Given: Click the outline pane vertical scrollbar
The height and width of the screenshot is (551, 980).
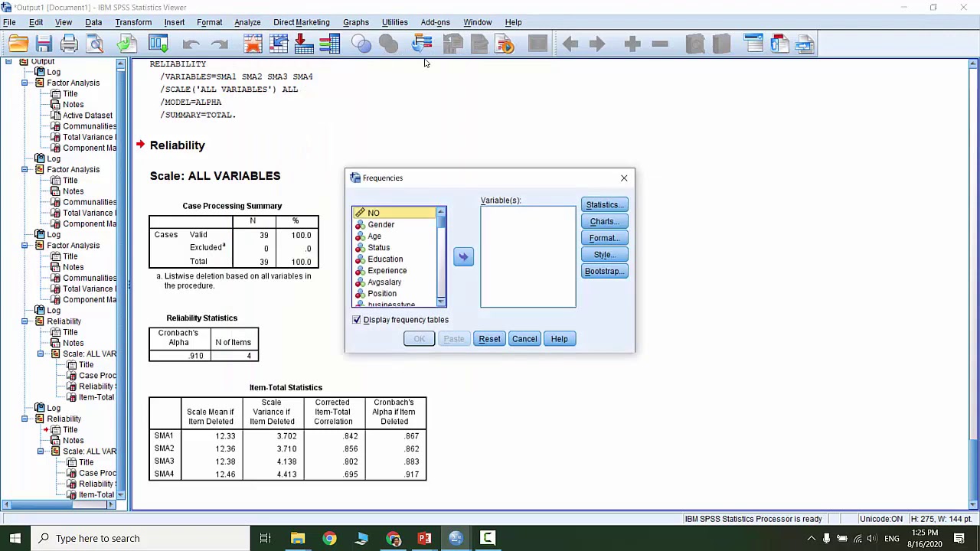Looking at the screenshot, I should [x=120, y=280].
